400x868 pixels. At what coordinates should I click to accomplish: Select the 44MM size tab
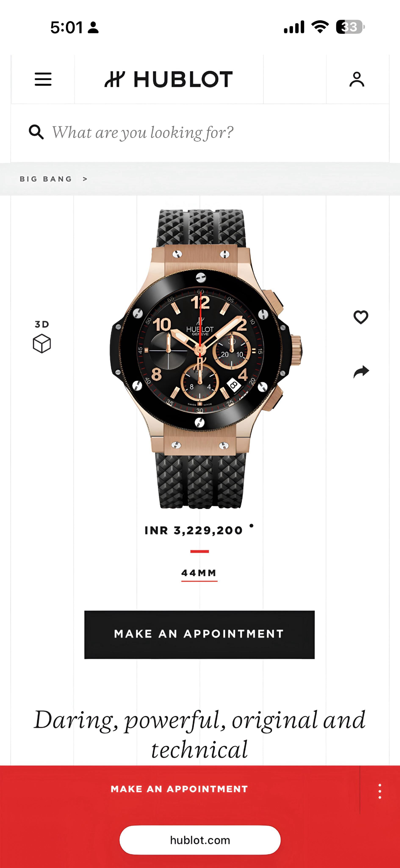199,573
